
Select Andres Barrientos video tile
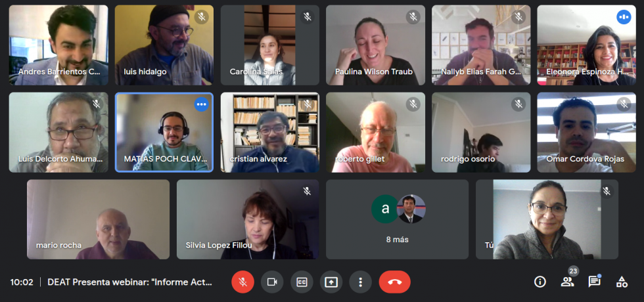[58, 45]
